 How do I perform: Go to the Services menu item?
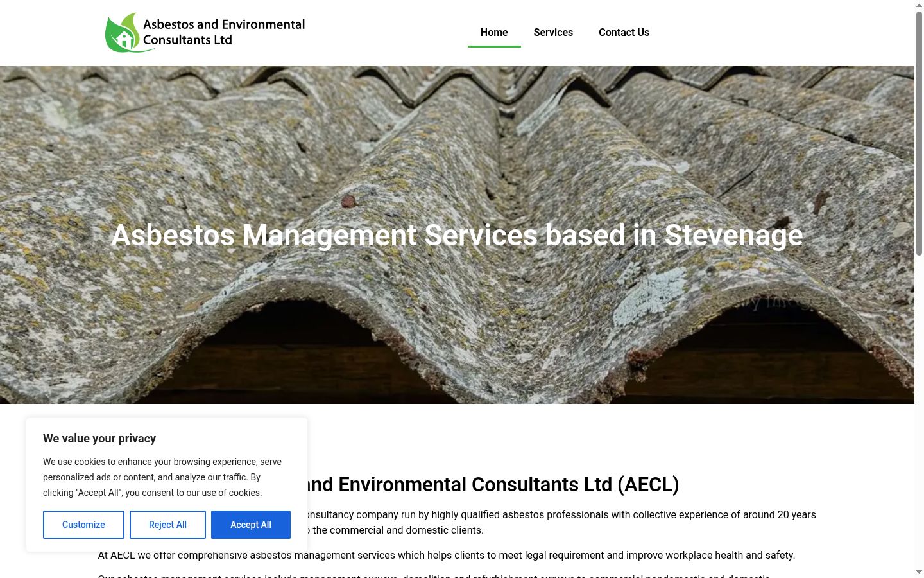(553, 32)
